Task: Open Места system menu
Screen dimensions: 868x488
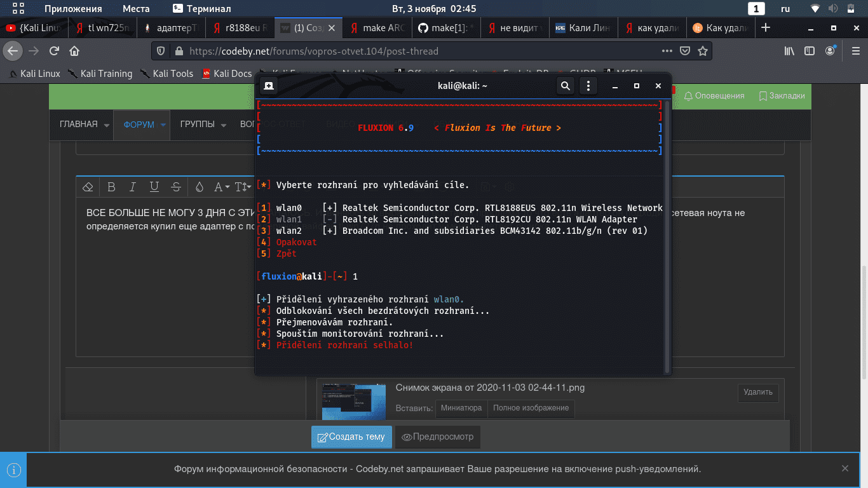Action: [x=136, y=9]
